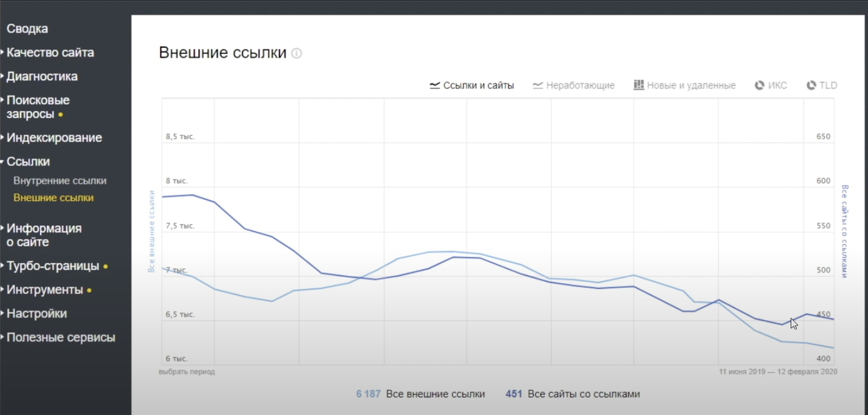The height and width of the screenshot is (415, 868).
Task: Expand the Диагностика sidebar section
Action: point(42,77)
